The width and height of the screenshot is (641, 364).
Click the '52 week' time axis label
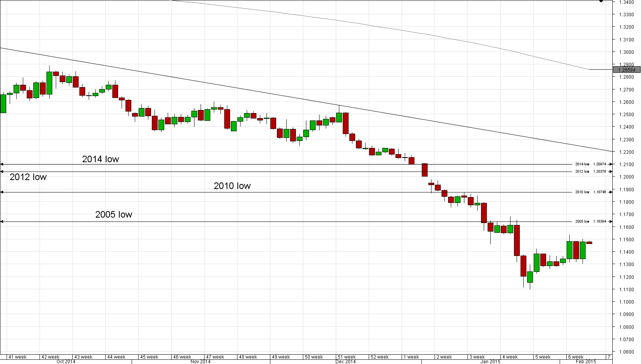(x=380, y=357)
